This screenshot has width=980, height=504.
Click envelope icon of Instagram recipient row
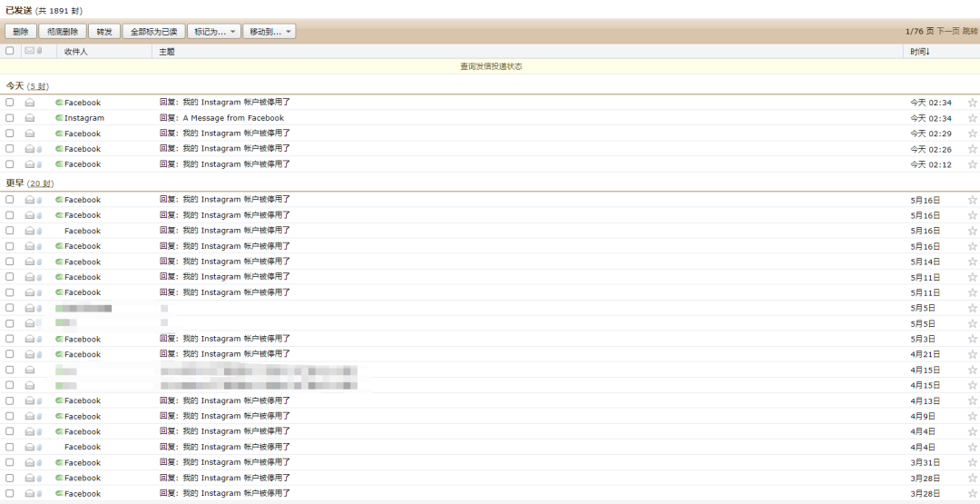click(x=29, y=118)
